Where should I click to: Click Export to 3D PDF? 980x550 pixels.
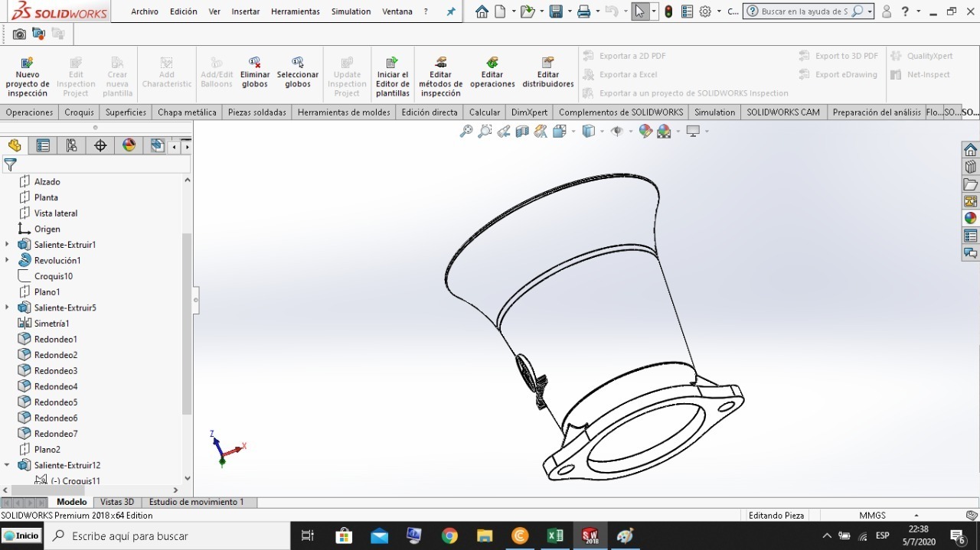(x=838, y=55)
